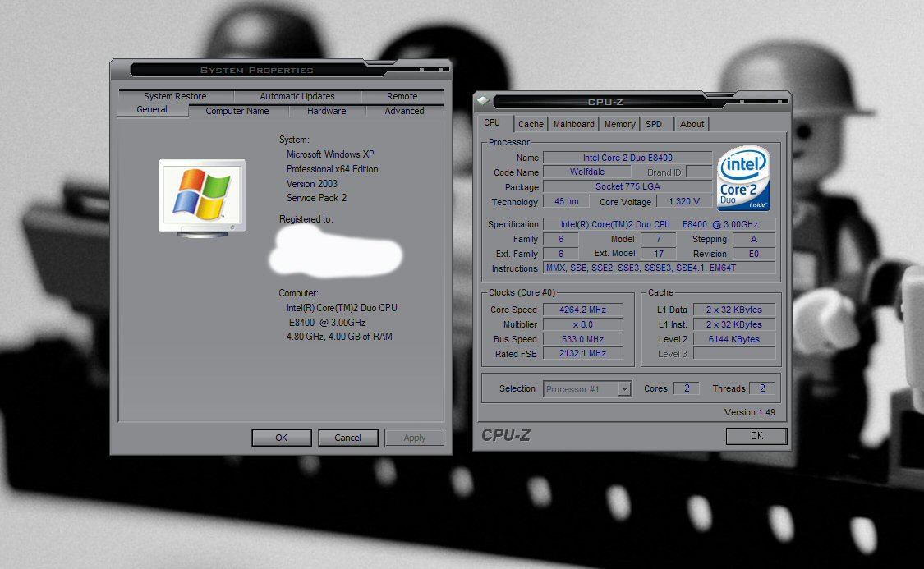Click the Bus Speed value '533.0 MHz'
Viewport: 924px width, 569px height.
(582, 339)
